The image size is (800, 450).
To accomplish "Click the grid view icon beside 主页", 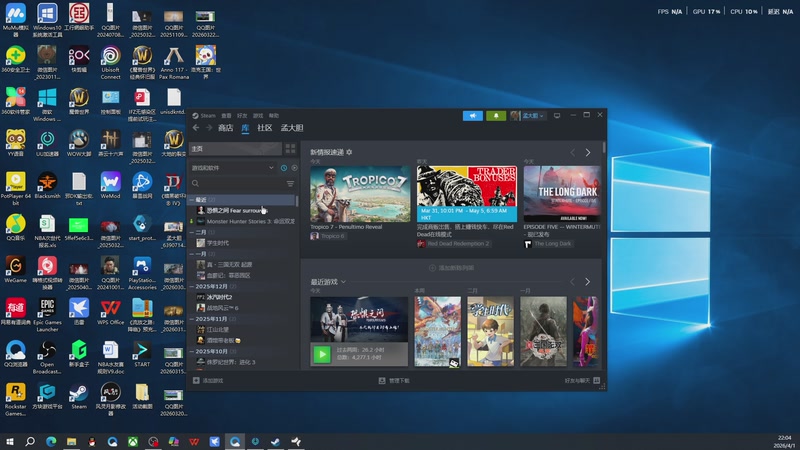I will point(291,149).
